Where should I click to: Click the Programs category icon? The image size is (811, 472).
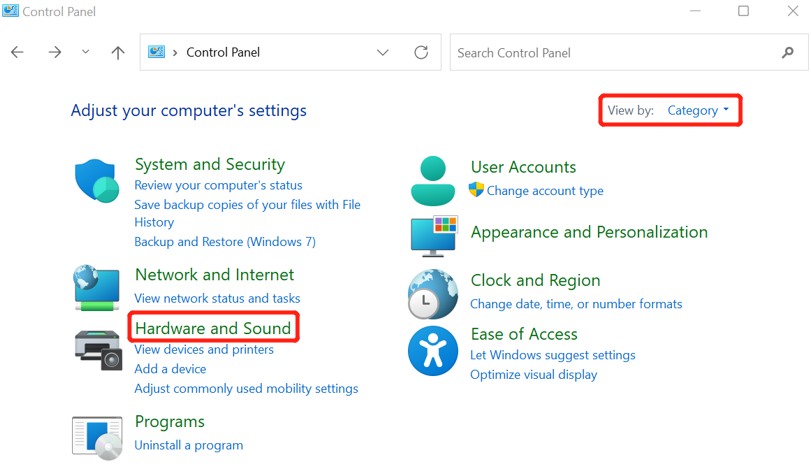pos(97,435)
